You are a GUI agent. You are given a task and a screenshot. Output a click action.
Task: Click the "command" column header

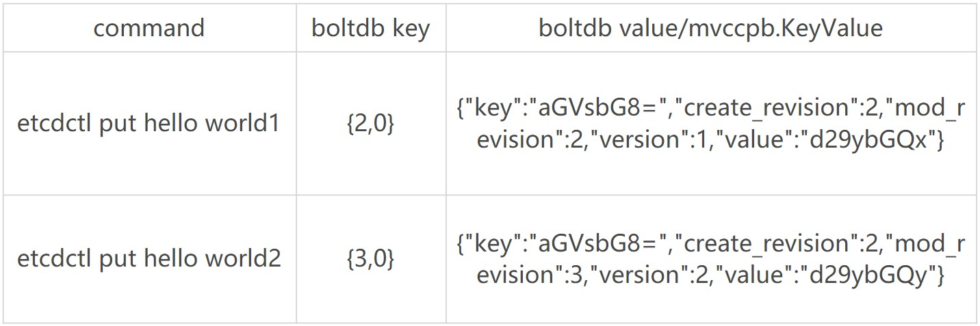(x=149, y=28)
